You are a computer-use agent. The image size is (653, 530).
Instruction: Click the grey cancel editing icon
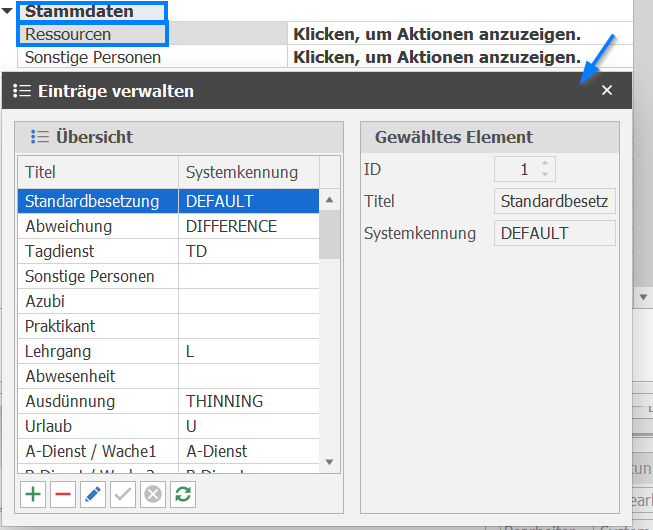[152, 494]
